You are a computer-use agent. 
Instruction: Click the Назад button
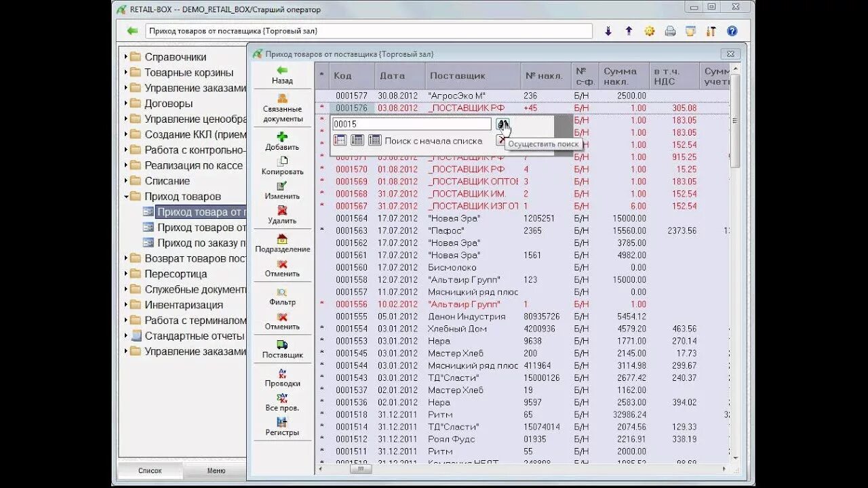[282, 75]
